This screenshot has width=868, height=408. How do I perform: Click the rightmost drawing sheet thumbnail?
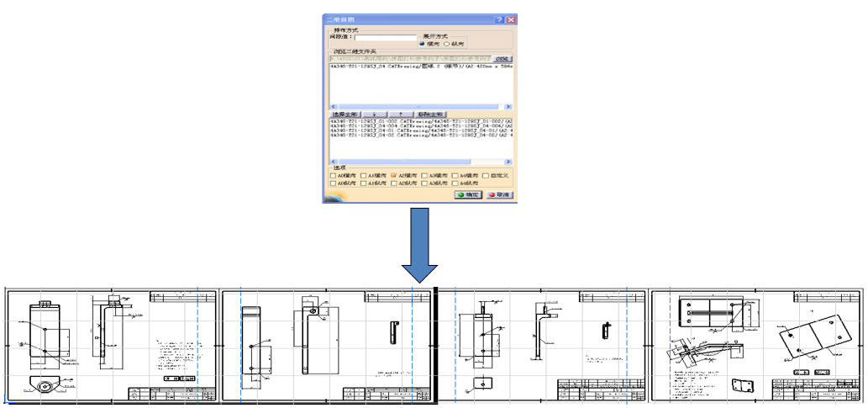pyautogui.click(x=756, y=346)
